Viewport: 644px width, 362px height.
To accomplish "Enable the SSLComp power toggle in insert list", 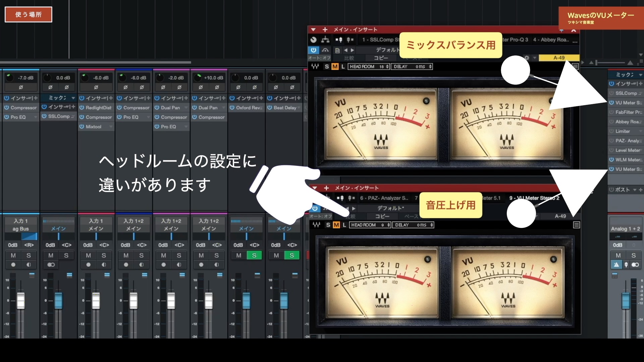I will pos(611,93).
